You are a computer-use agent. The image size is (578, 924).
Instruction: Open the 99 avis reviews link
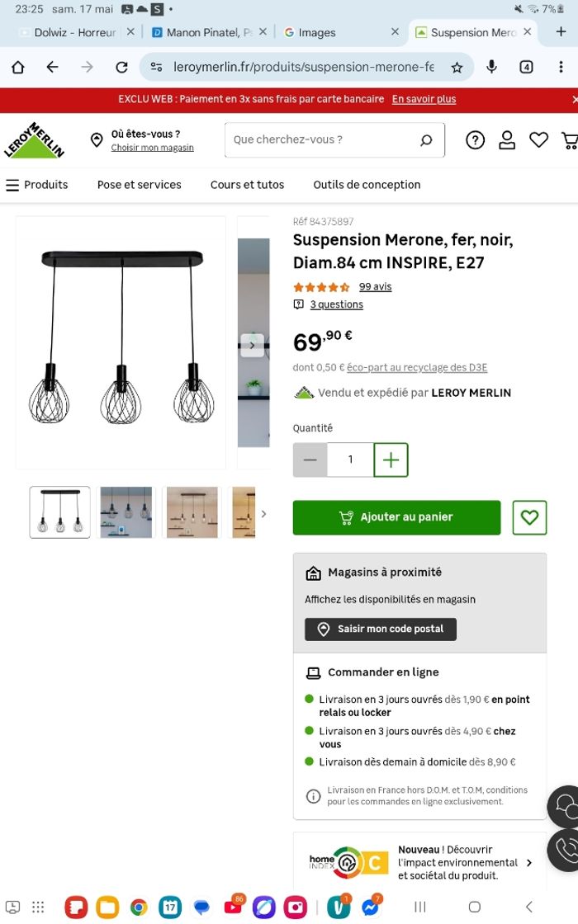point(375,286)
